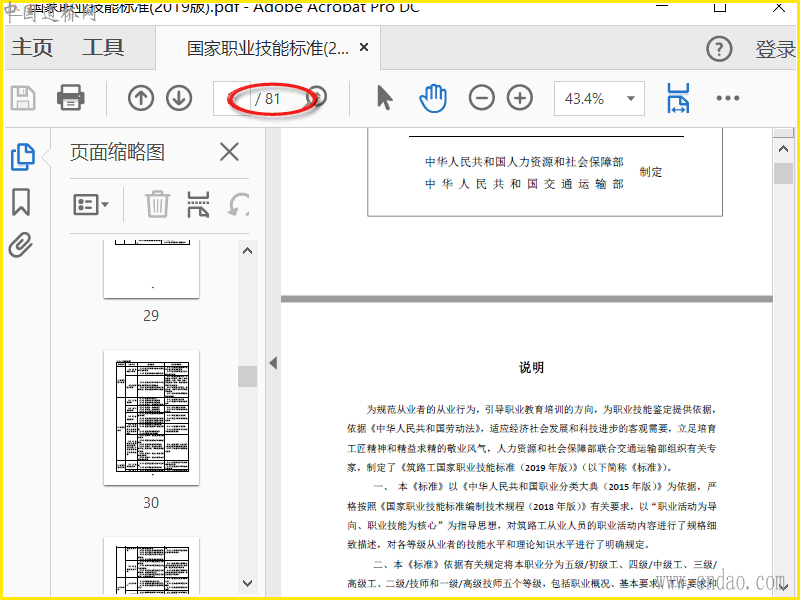800x600 pixels.
Task: Click the 制定 text on cover page
Action: (651, 172)
